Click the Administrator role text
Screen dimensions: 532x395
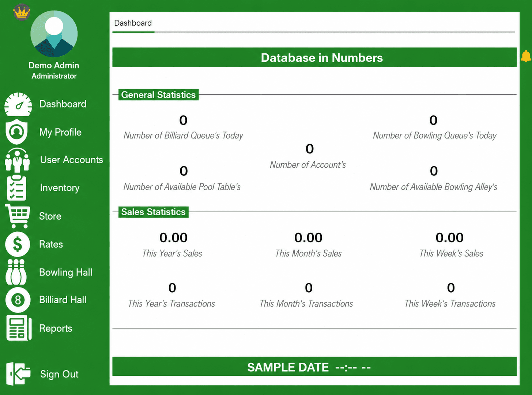click(x=54, y=76)
